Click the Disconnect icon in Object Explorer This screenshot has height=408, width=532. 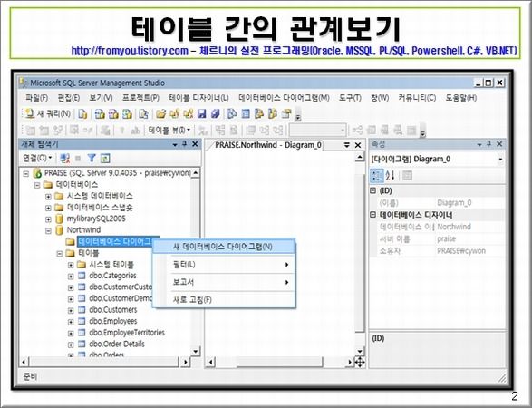point(64,158)
